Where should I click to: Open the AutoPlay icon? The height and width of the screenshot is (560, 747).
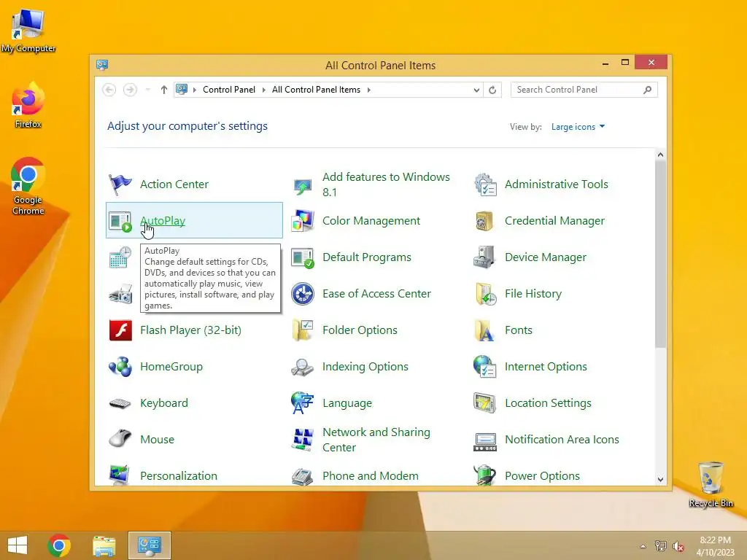pos(120,221)
